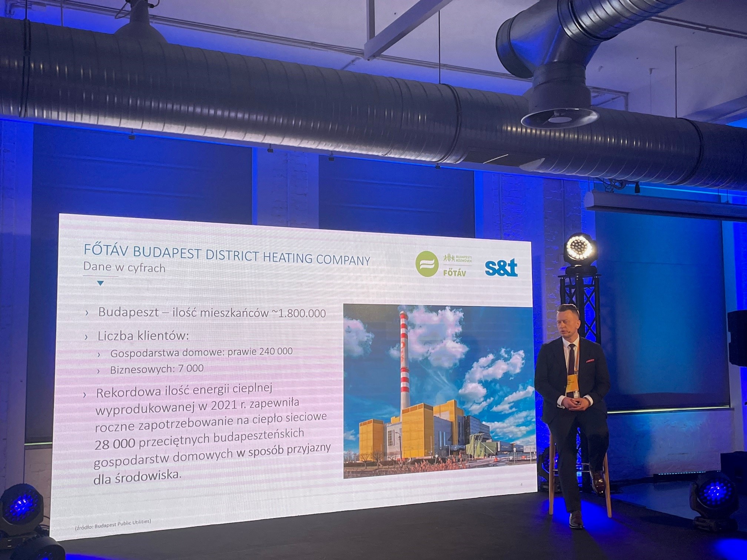This screenshot has height=560, width=747.
Task: Click the chevron beside Rekordowa ilość paragraph
Action: [85, 394]
